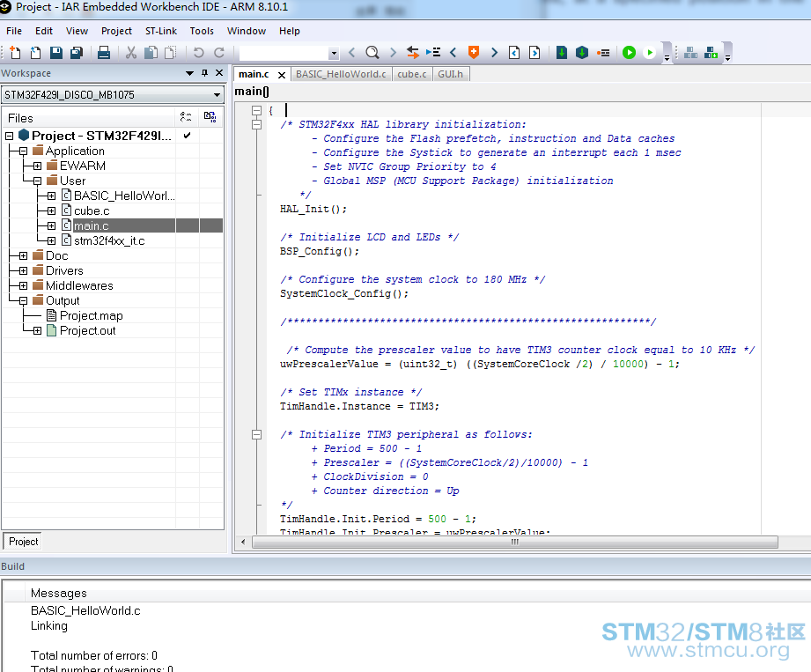Viewport: 811px width, 672px height.
Task: Open the Window menu
Action: pos(247,31)
